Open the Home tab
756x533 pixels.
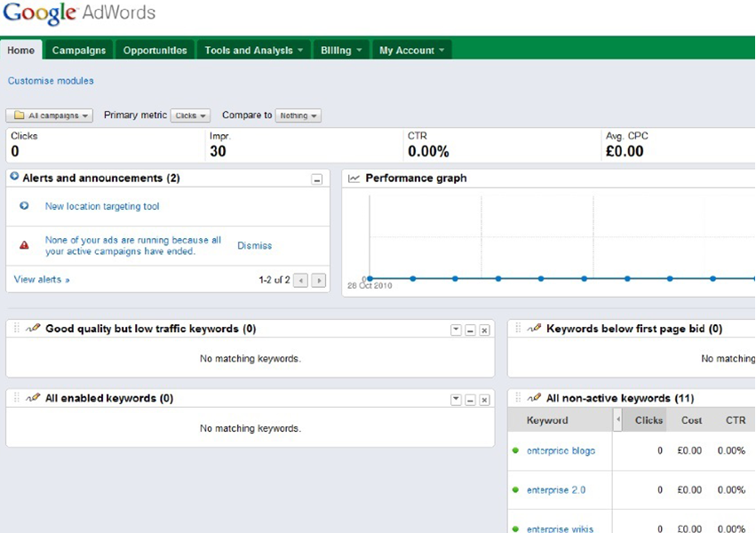20,50
